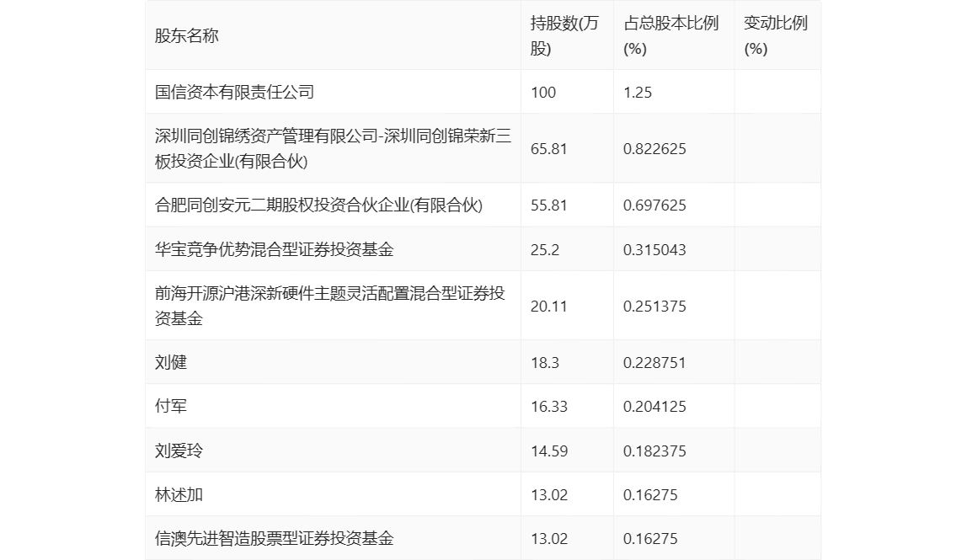
Task: Click the holding value 100
Action: pyautogui.click(x=543, y=93)
